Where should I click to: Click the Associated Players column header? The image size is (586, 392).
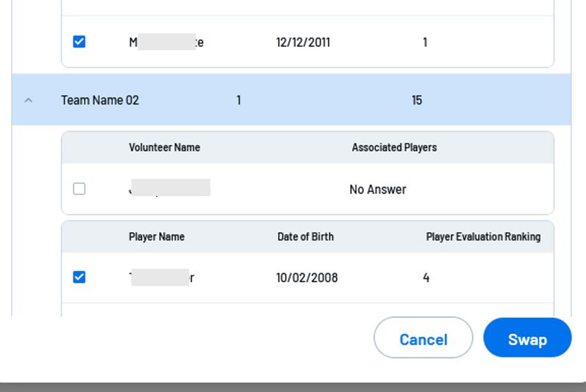394,147
